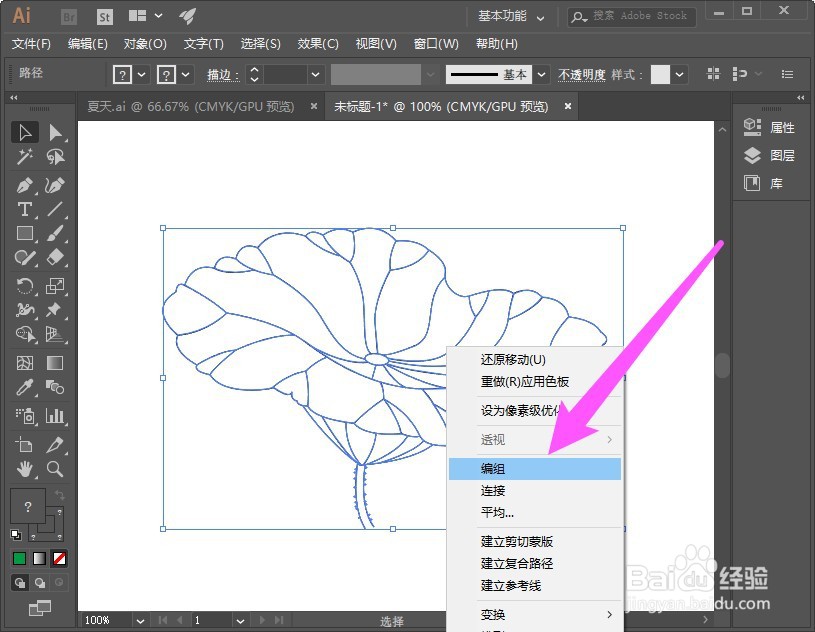Change screen mode button
Viewport: 815px width, 632px height.
(40, 608)
